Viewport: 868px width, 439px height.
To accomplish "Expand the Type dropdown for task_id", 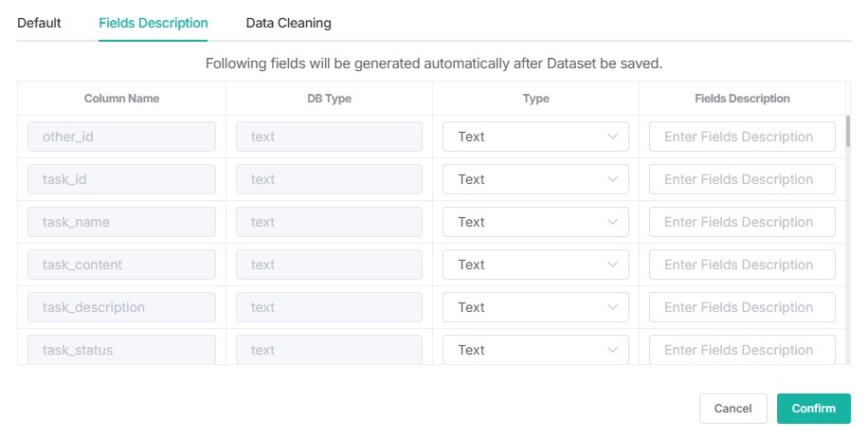I will coord(535,179).
